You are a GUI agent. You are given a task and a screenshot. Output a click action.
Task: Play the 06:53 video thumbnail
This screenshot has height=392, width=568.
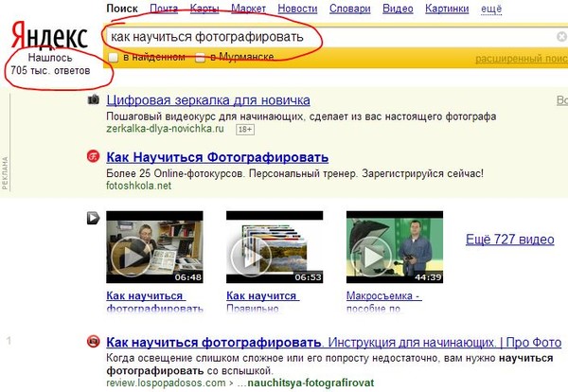pos(275,247)
